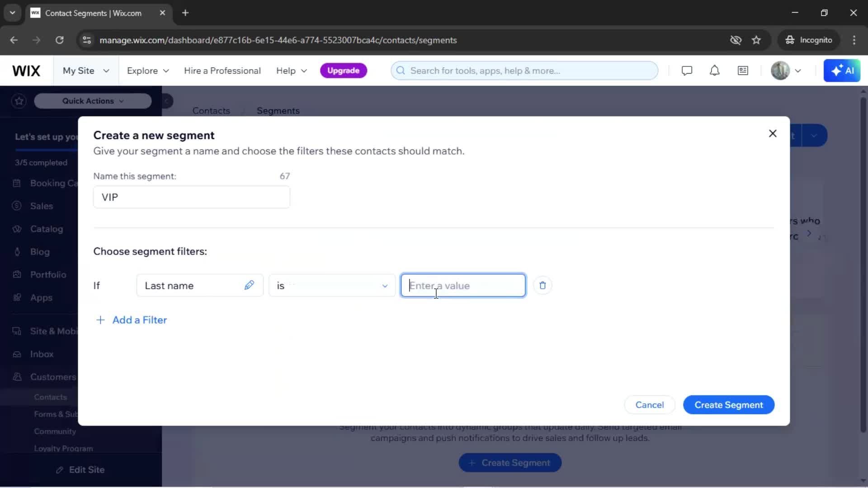Image resolution: width=868 pixels, height=488 pixels.
Task: Click Edit Site at sidebar bottom
Action: tap(80, 470)
